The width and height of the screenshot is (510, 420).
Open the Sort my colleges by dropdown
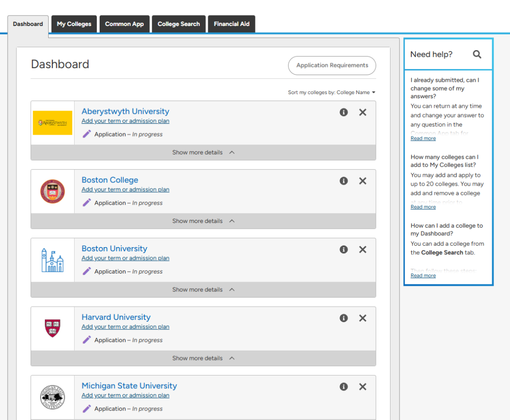point(331,93)
